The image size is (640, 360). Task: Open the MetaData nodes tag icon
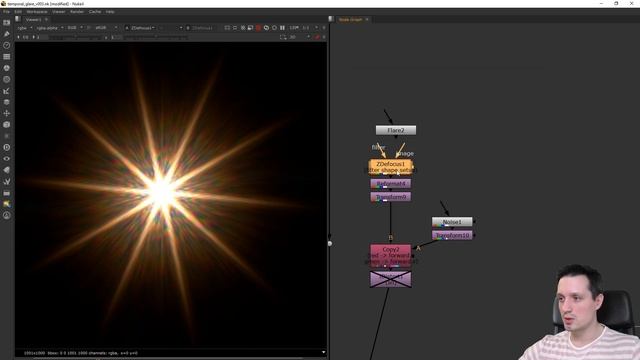(x=7, y=170)
